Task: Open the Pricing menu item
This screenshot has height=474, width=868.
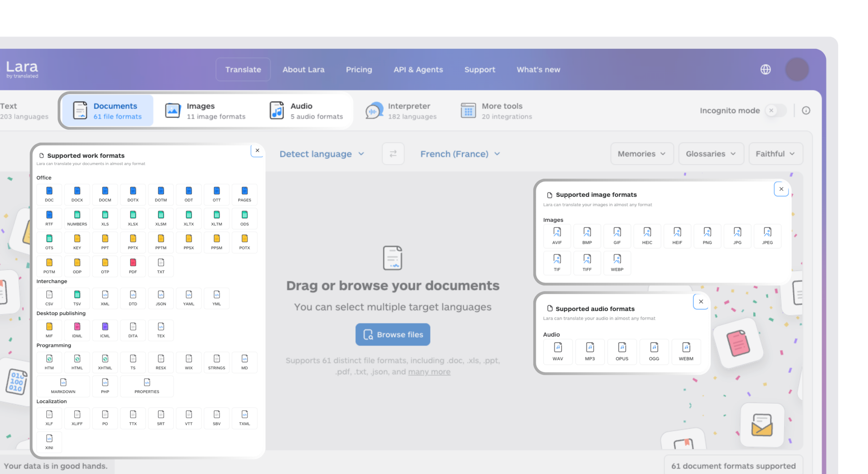Action: point(359,69)
